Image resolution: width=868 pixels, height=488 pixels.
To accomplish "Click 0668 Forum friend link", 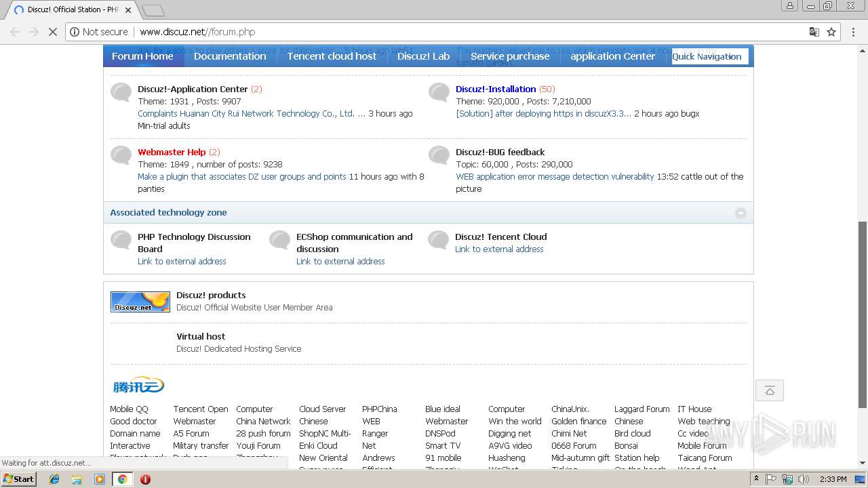I will tap(574, 445).
